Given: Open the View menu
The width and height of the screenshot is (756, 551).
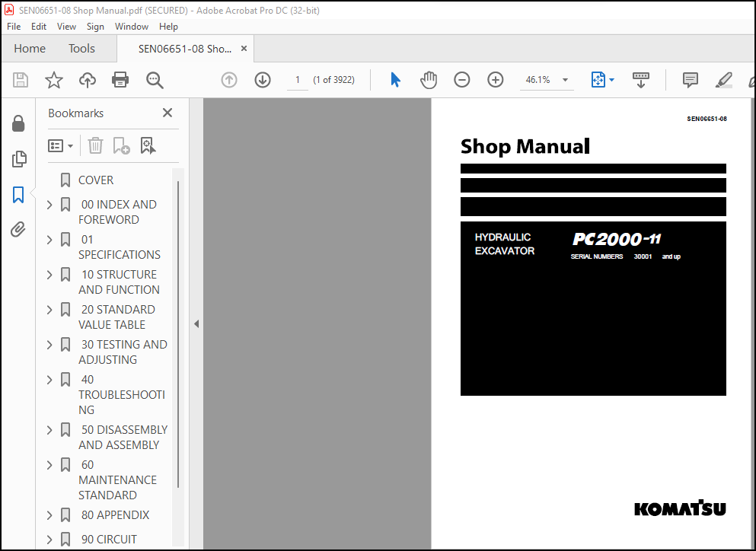Looking at the screenshot, I should point(66,27).
